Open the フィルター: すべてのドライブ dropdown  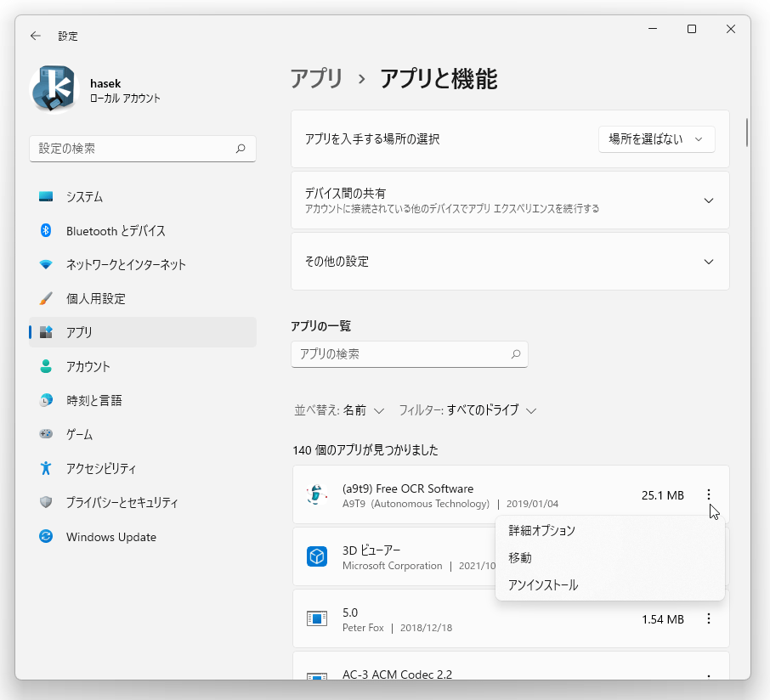[x=467, y=409]
